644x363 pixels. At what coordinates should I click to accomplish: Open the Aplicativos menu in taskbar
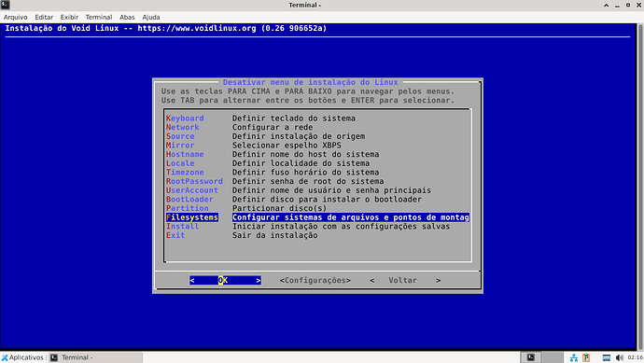point(22,357)
